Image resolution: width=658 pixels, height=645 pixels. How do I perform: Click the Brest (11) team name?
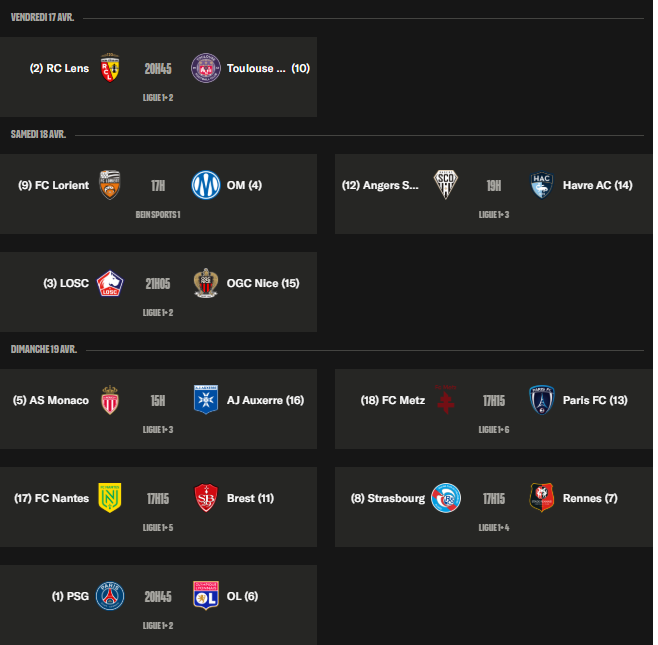coord(250,498)
